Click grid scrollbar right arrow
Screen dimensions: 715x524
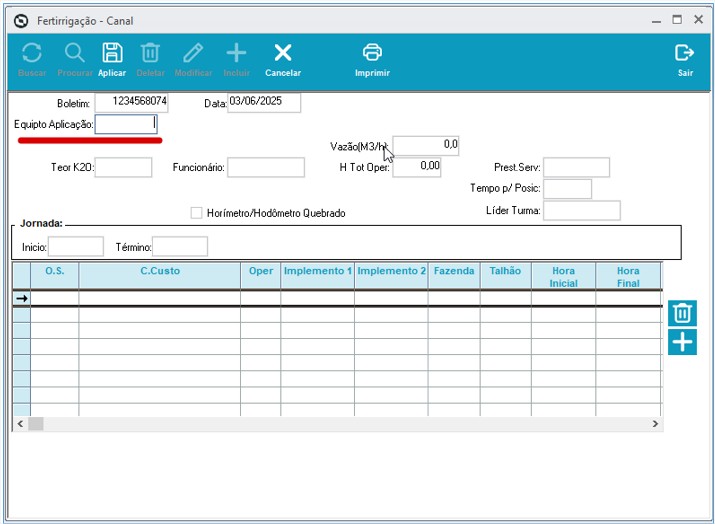pos(655,424)
